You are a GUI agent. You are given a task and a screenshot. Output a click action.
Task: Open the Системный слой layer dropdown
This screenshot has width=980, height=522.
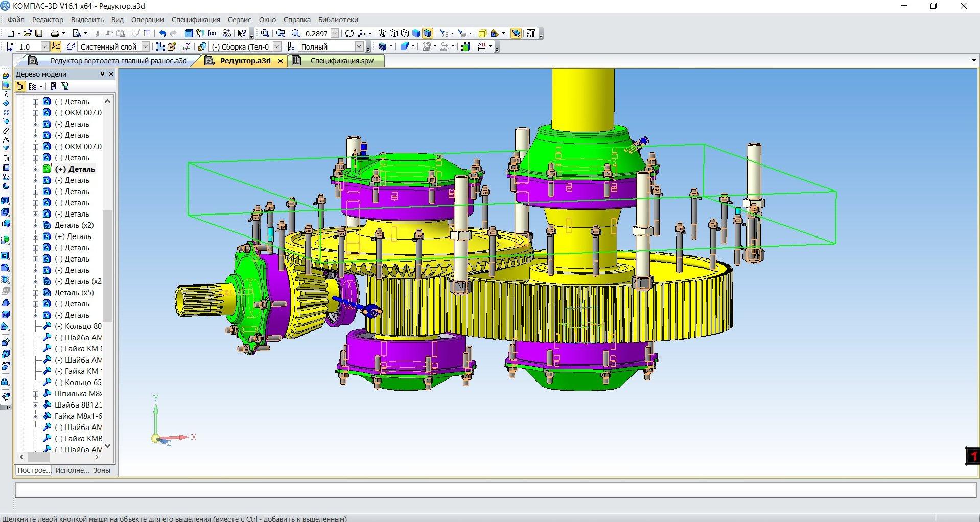145,46
